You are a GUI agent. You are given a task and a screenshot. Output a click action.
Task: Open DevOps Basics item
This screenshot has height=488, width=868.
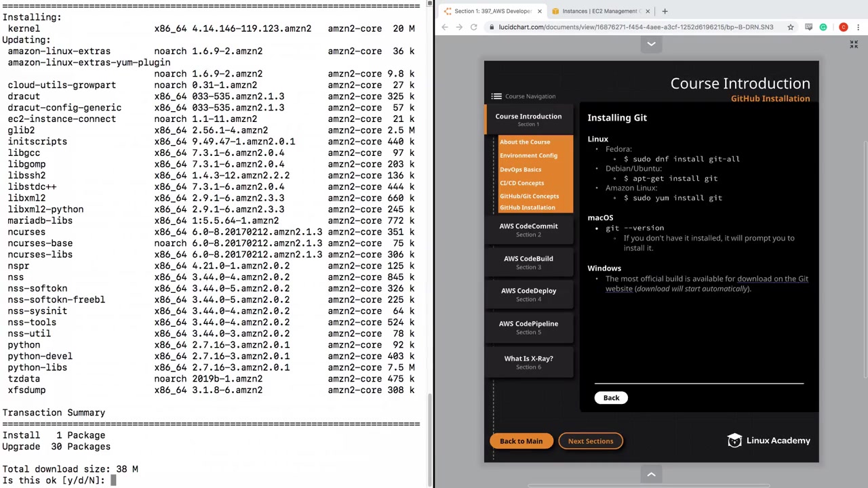520,169
